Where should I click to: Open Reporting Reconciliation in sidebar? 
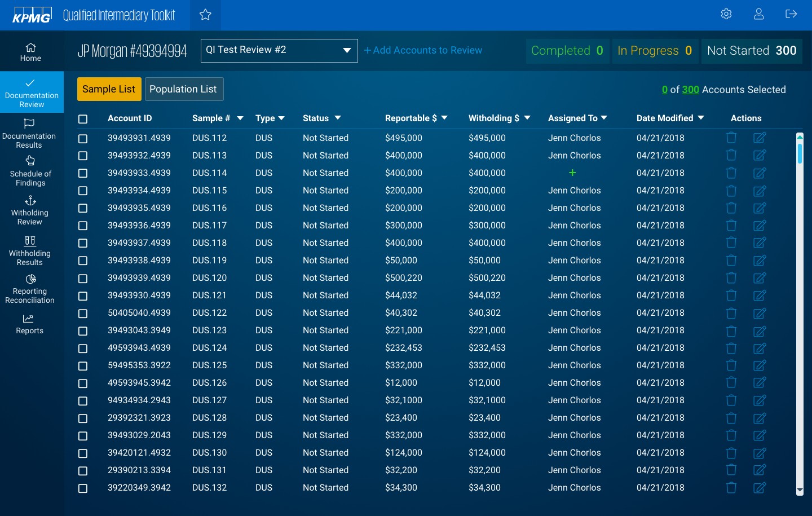point(30,289)
